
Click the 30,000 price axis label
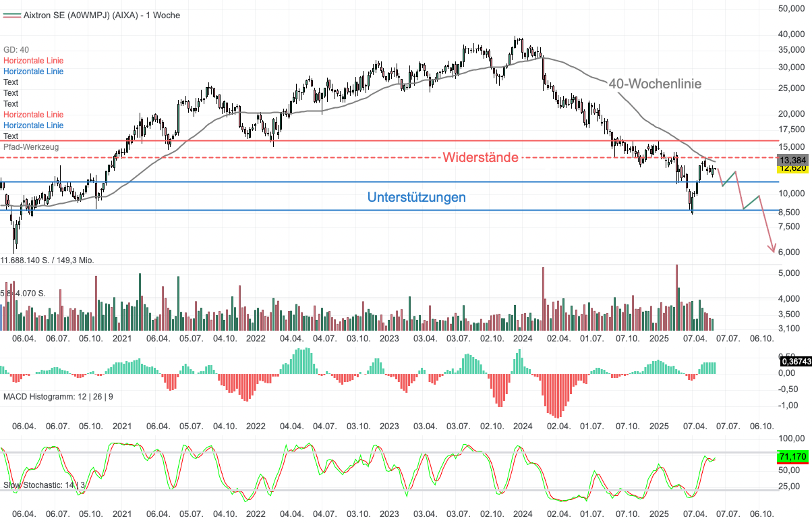pyautogui.click(x=793, y=67)
